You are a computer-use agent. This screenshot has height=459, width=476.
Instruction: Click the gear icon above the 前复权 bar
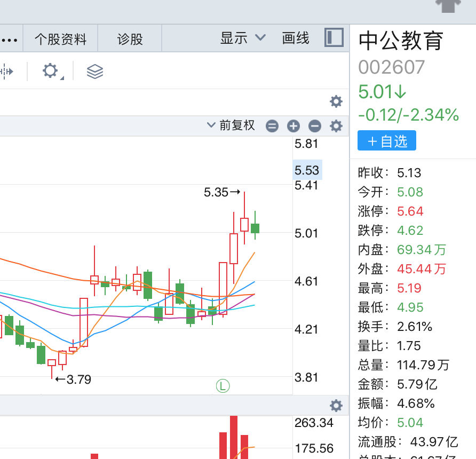click(336, 101)
